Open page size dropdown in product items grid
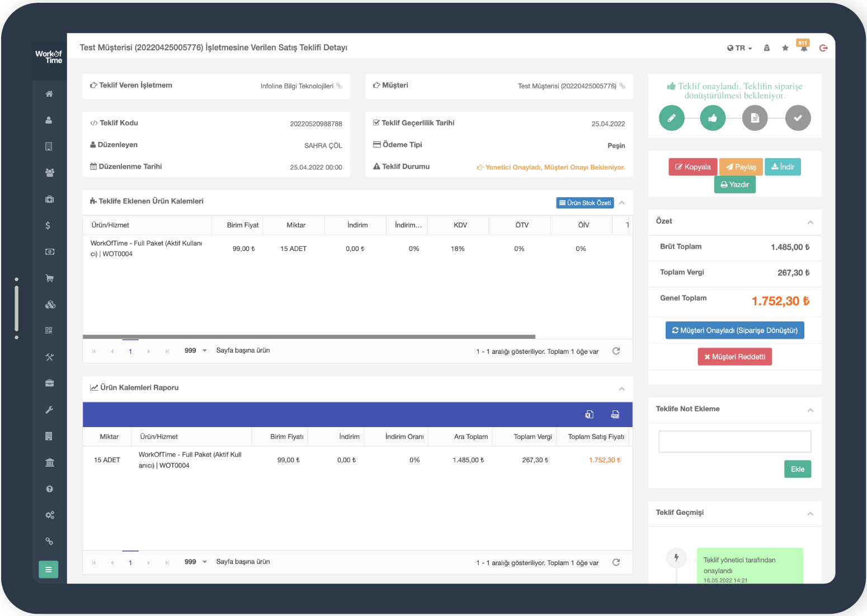This screenshot has height=616, width=867. [x=196, y=350]
